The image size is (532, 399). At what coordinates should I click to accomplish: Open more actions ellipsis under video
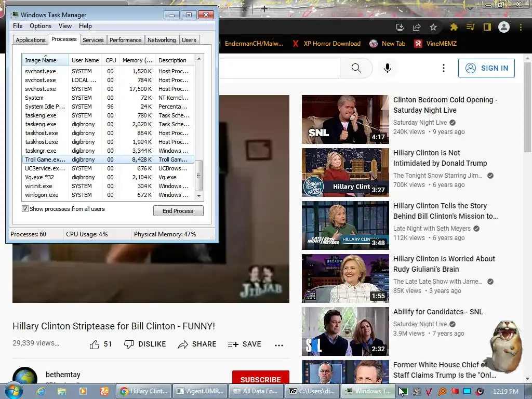[279, 345]
